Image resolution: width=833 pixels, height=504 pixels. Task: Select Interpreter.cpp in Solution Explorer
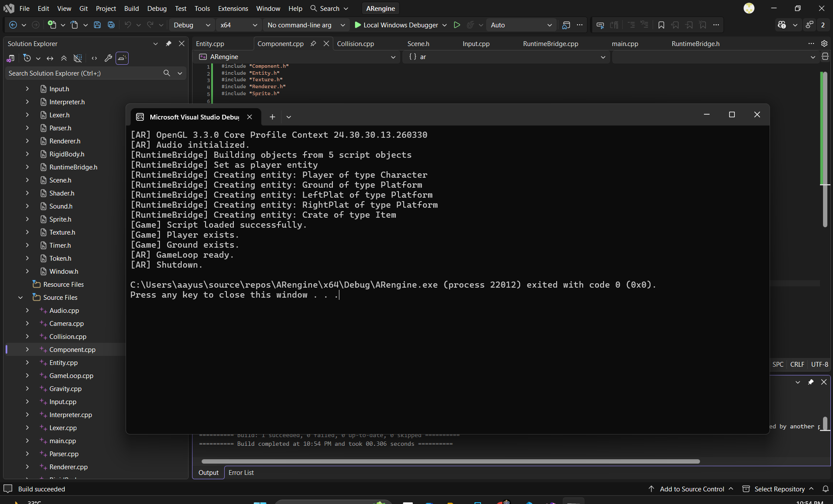pyautogui.click(x=71, y=415)
